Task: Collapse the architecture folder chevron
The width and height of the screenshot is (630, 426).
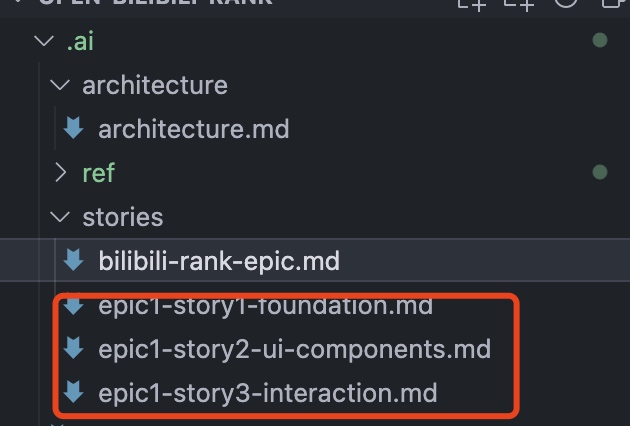Action: tap(60, 85)
